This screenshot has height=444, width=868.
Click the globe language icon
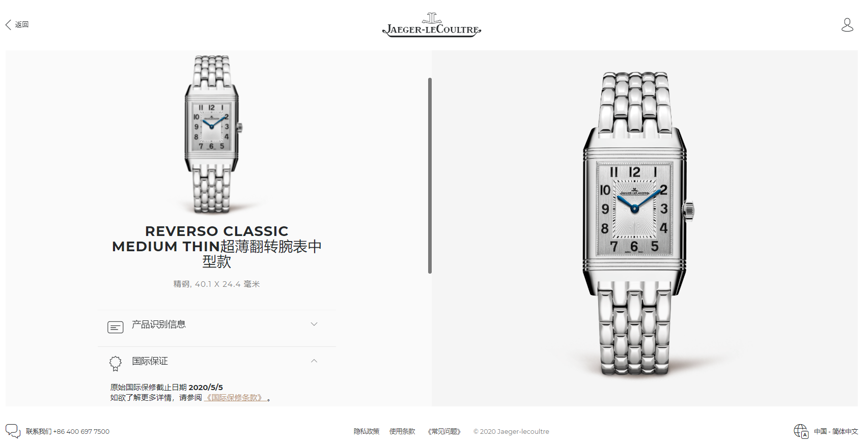pyautogui.click(x=801, y=431)
